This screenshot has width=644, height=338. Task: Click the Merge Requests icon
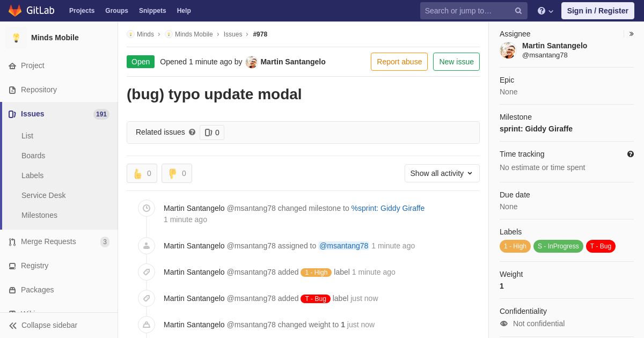point(12,242)
